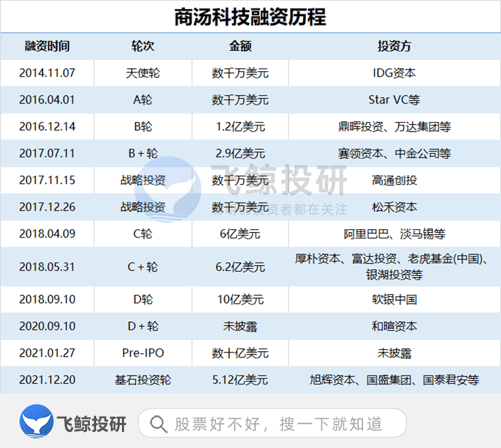Select the date cell 2014.11.07
The width and height of the screenshot is (501, 448).
[47, 73]
